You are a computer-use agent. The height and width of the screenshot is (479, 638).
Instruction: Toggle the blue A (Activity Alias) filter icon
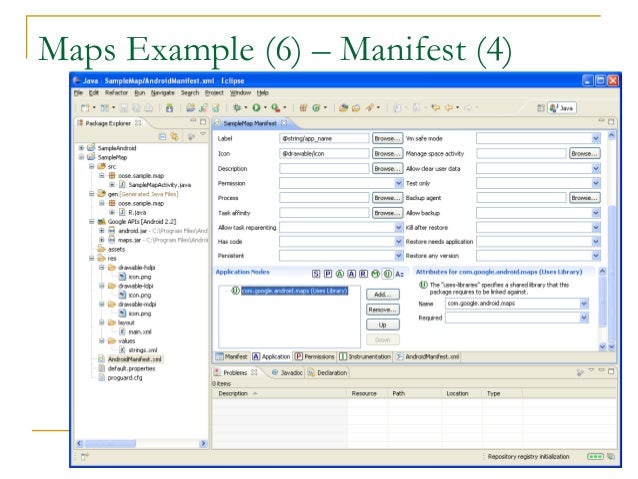(x=352, y=274)
